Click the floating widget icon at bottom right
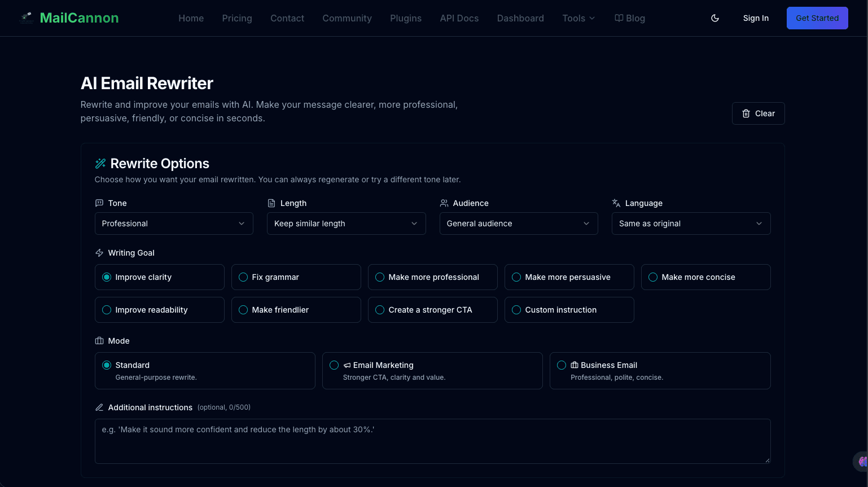This screenshot has height=487, width=868. coord(861,462)
